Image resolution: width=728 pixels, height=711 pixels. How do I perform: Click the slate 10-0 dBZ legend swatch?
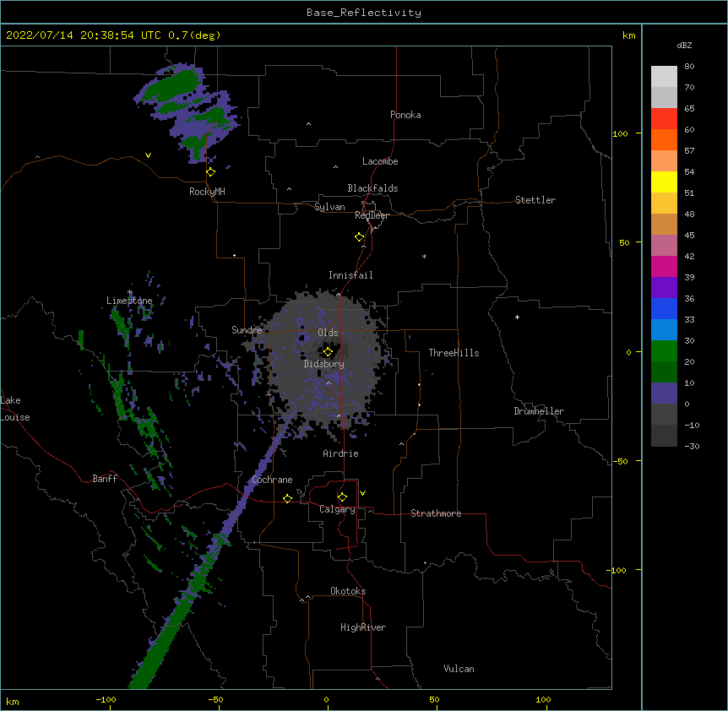(x=664, y=393)
